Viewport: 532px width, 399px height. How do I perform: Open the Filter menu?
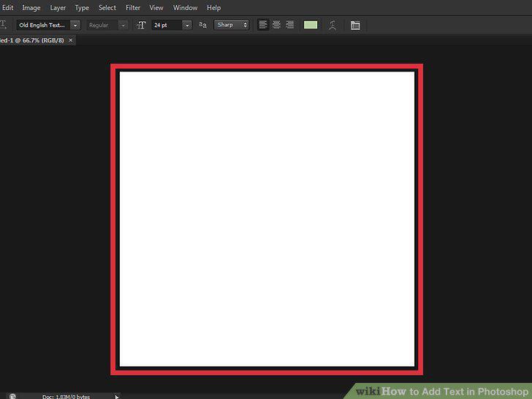tap(133, 7)
